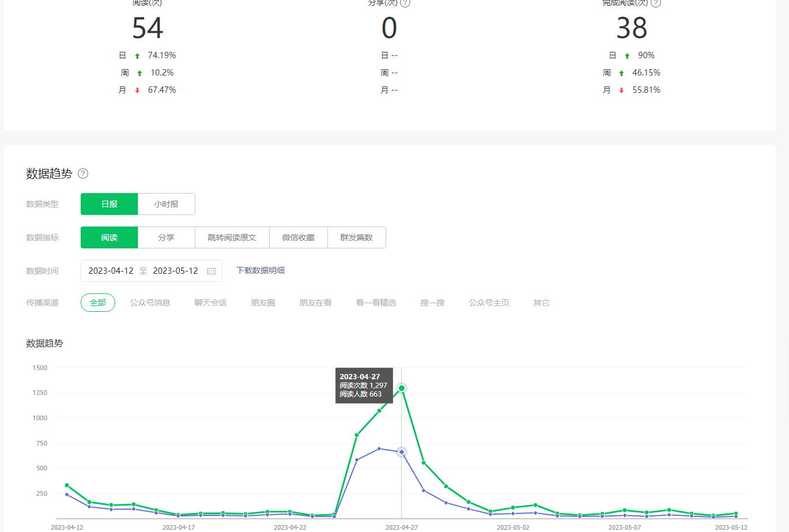Select 跳转阅读原文 metric
This screenshot has height=532, width=789.
pos(232,237)
